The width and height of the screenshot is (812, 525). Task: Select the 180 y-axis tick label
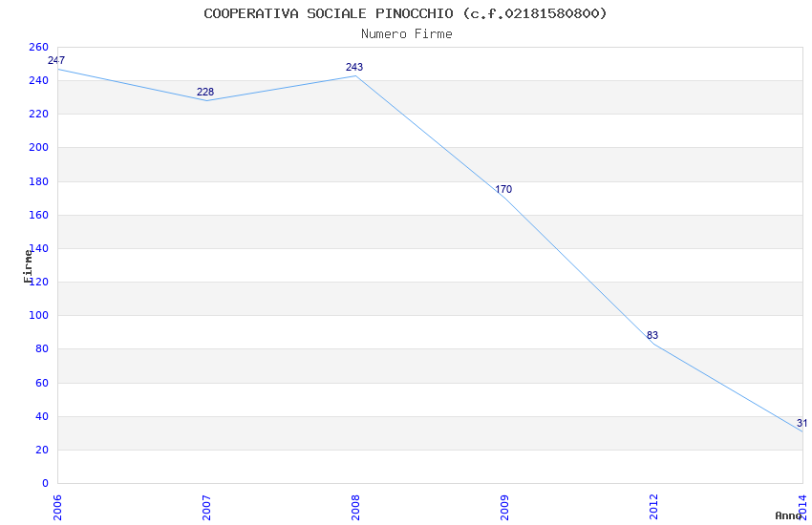click(38, 181)
